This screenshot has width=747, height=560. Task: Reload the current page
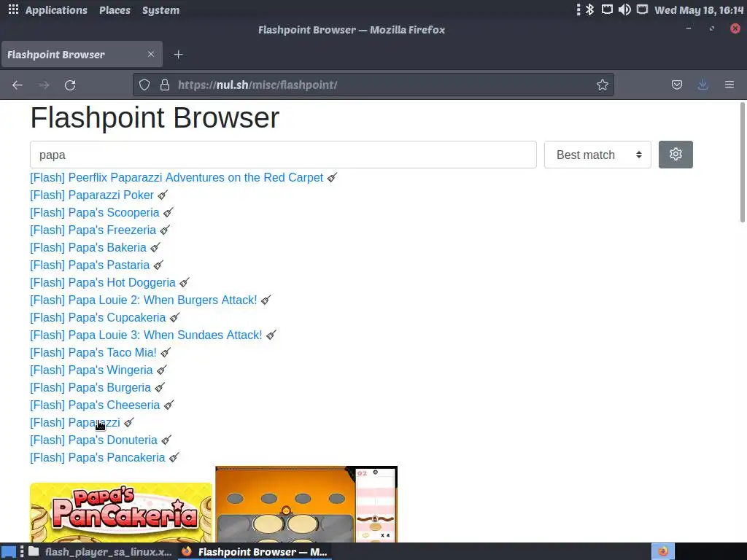70,85
